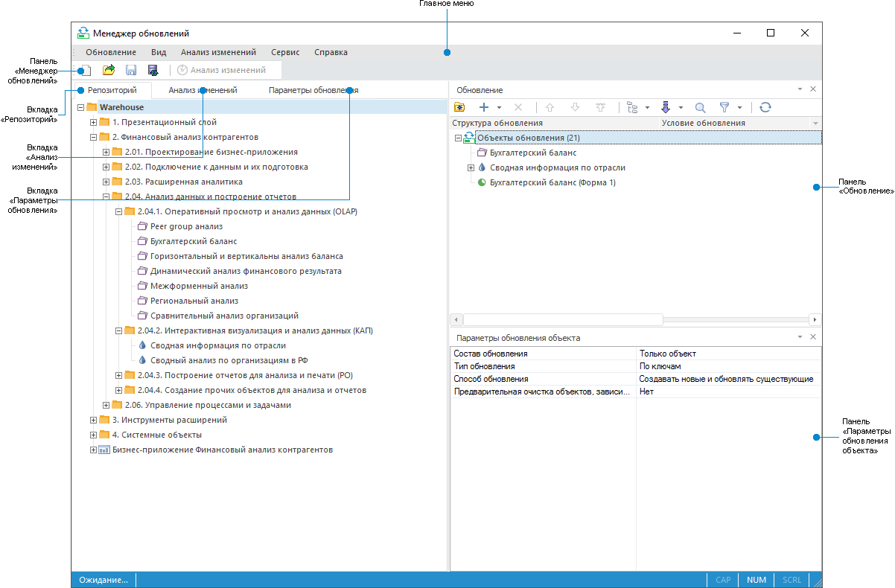Select 4. Системные объекты folder
This screenshot has width=895, height=588.
pyautogui.click(x=157, y=435)
